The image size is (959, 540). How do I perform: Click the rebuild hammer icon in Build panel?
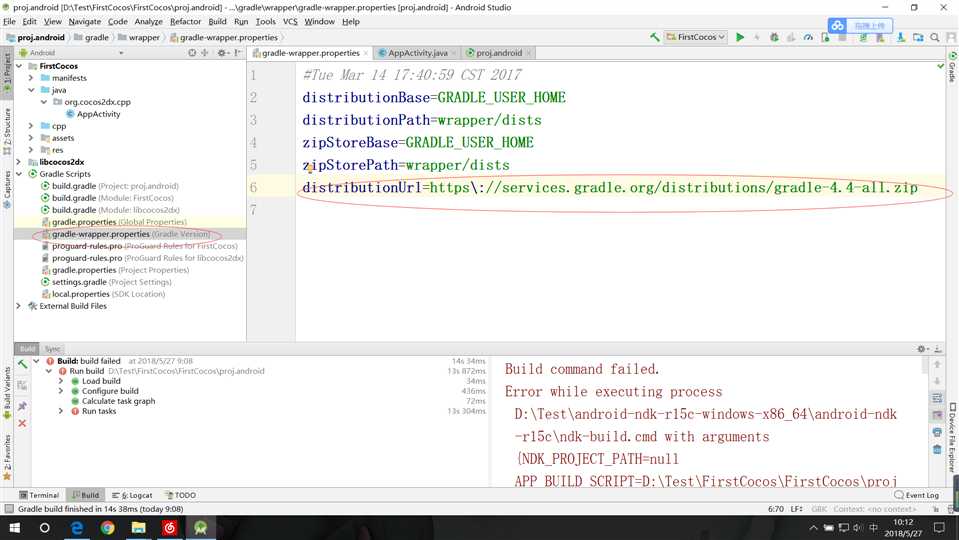(x=22, y=364)
